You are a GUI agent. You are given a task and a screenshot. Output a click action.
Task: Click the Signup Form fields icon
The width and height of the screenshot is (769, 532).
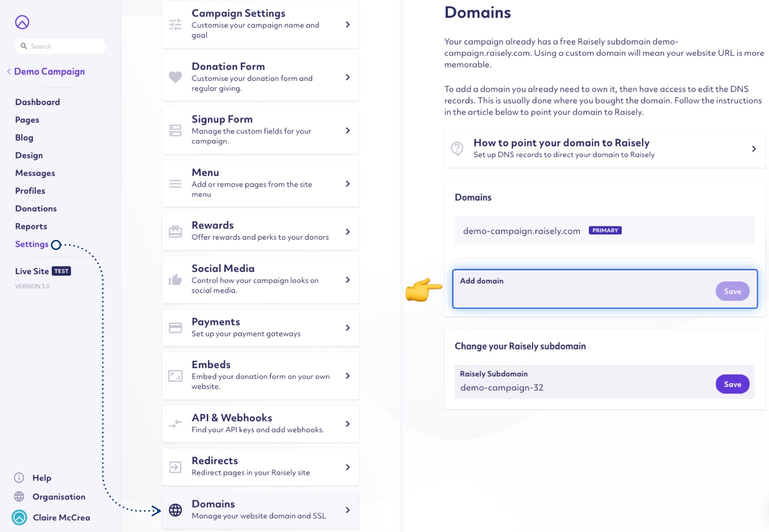(x=175, y=130)
